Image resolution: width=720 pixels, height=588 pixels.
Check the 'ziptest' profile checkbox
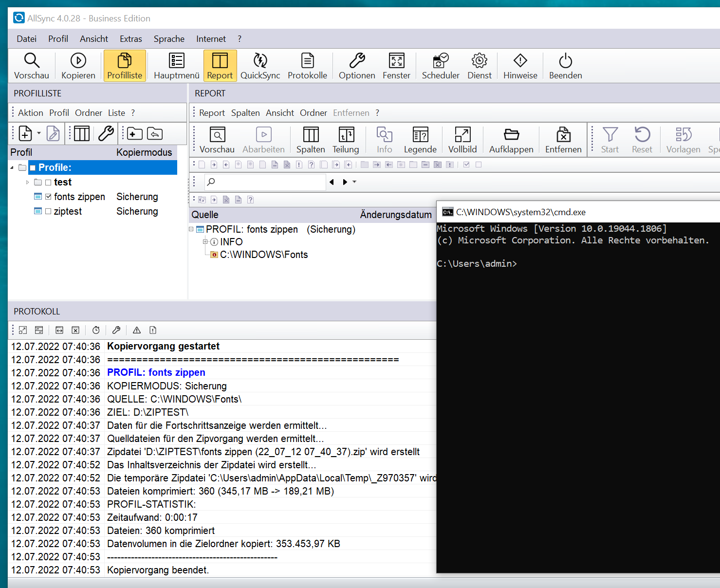pyautogui.click(x=48, y=212)
